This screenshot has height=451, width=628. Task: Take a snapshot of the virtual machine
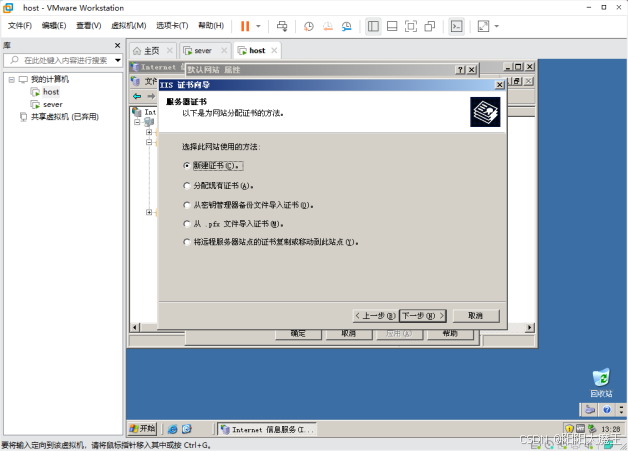(x=308, y=26)
